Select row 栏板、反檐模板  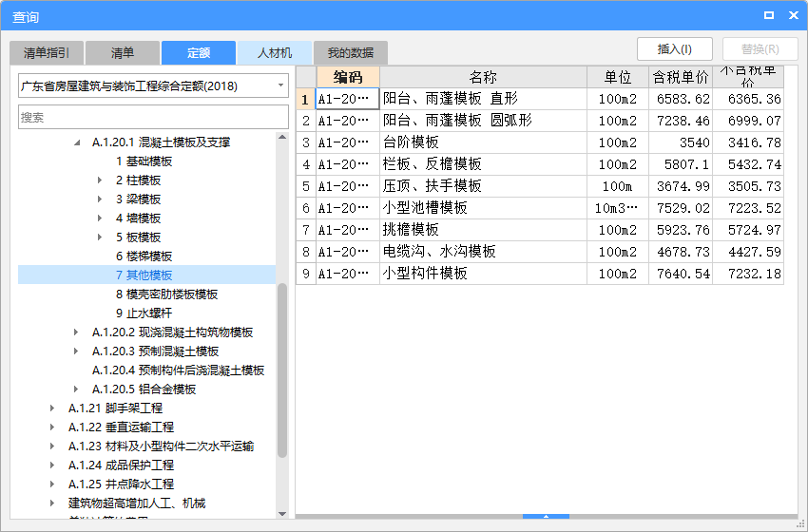[540, 164]
